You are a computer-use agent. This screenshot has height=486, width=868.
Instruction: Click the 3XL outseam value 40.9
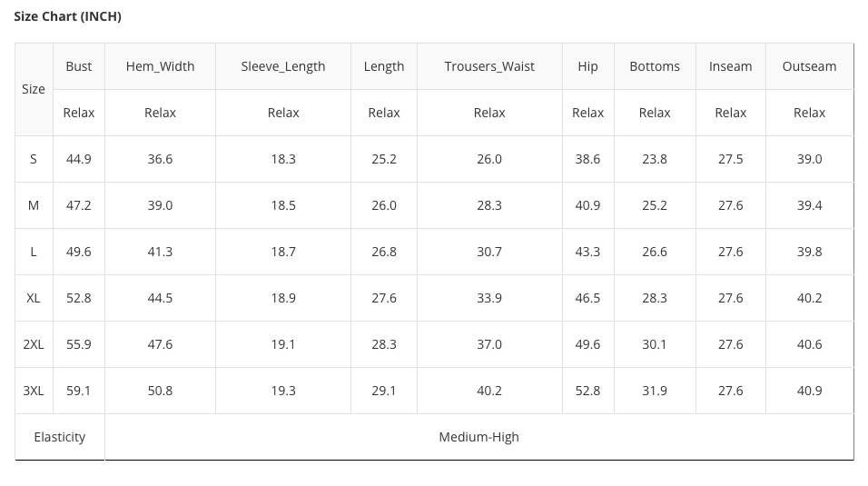pos(809,391)
